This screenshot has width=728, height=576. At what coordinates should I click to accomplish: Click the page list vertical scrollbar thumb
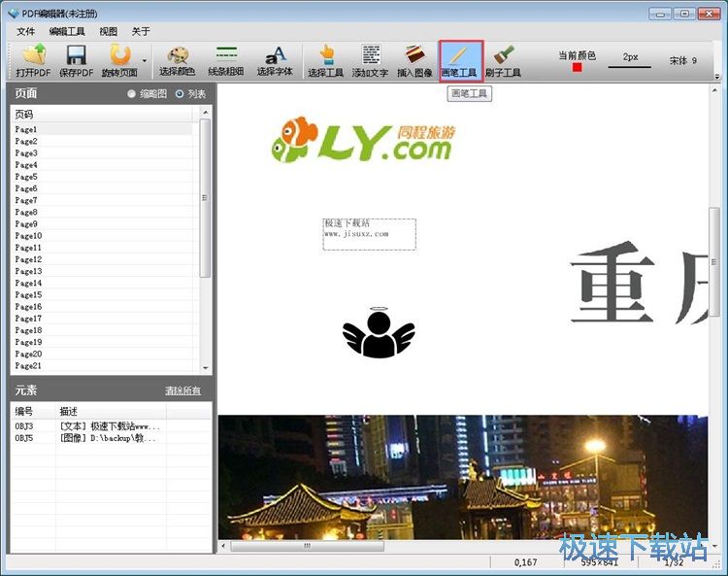coord(205,198)
